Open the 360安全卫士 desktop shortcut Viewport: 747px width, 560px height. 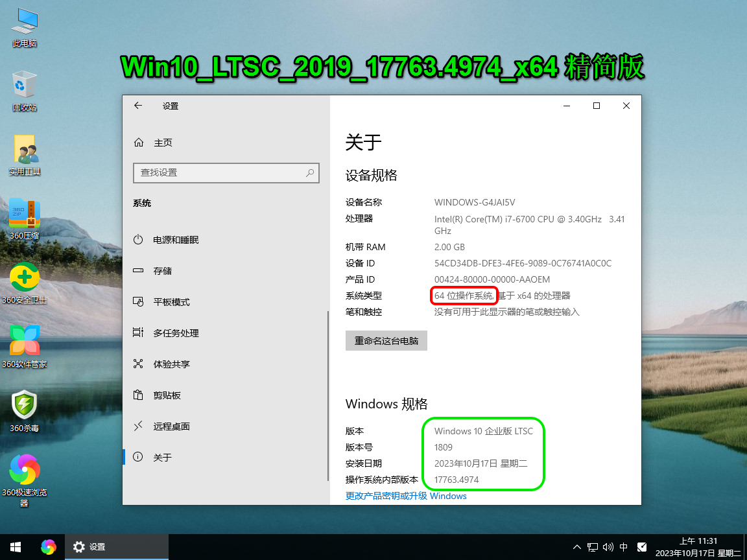(x=25, y=278)
